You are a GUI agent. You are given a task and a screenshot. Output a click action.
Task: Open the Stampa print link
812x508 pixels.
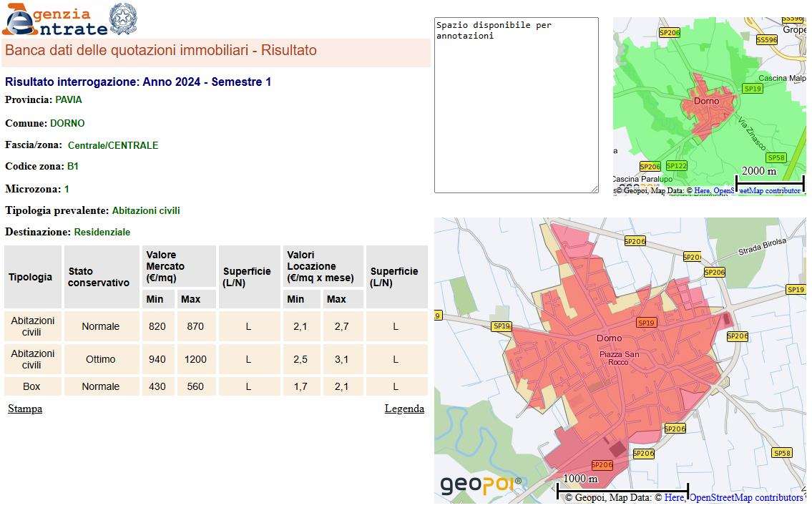click(x=25, y=409)
